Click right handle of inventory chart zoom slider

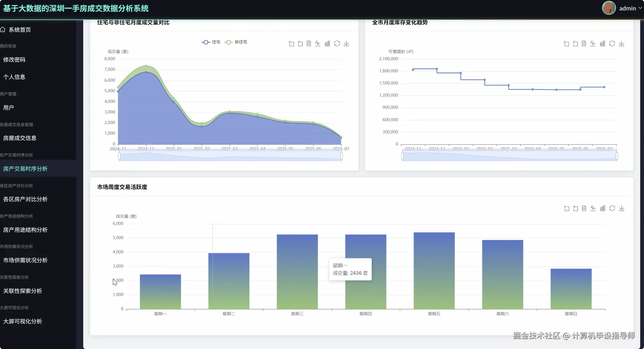pos(617,156)
